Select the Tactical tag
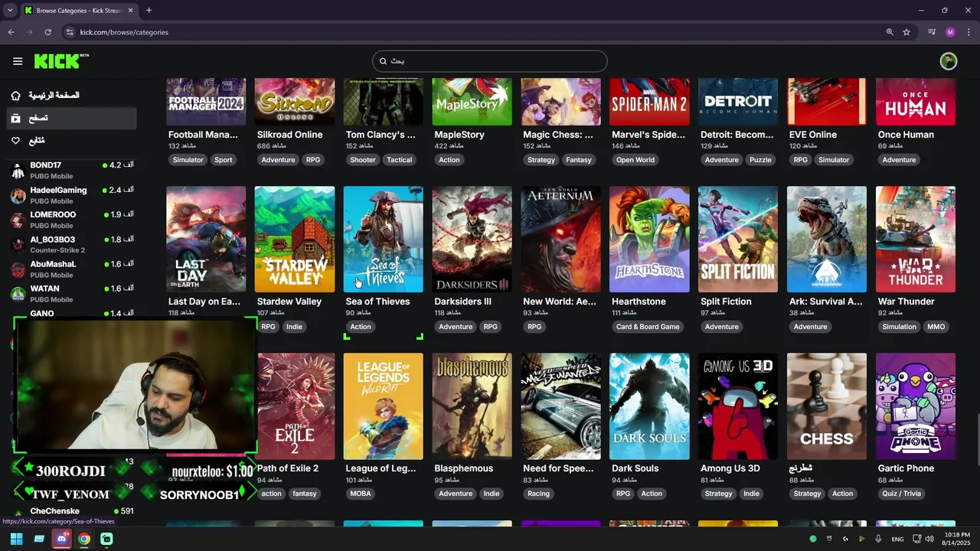Viewport: 980px width, 551px height. click(x=400, y=160)
